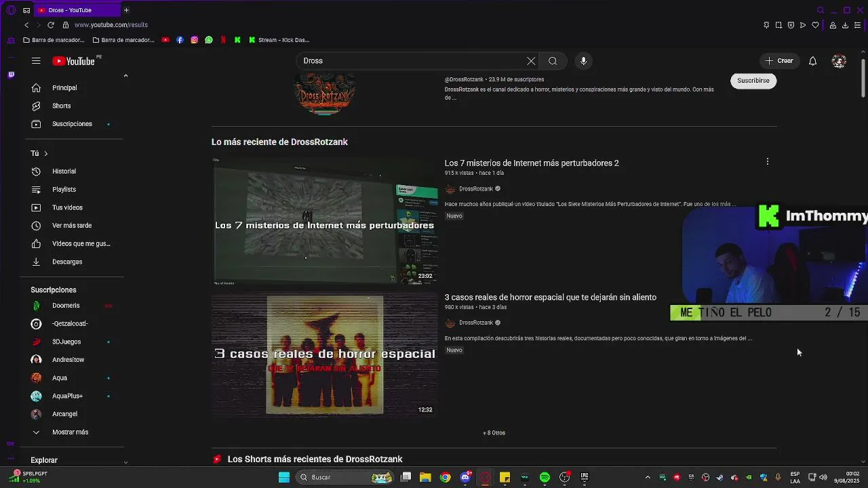
Task: Open the account avatar menu
Action: point(839,61)
